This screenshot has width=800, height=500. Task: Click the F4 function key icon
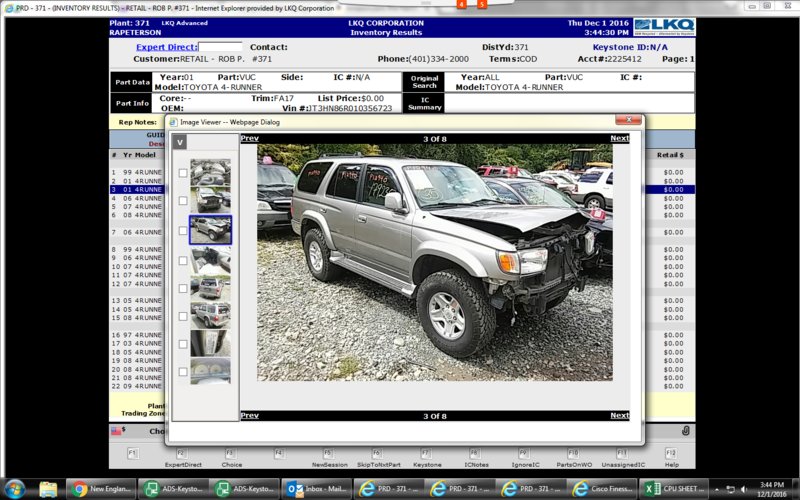[279, 453]
